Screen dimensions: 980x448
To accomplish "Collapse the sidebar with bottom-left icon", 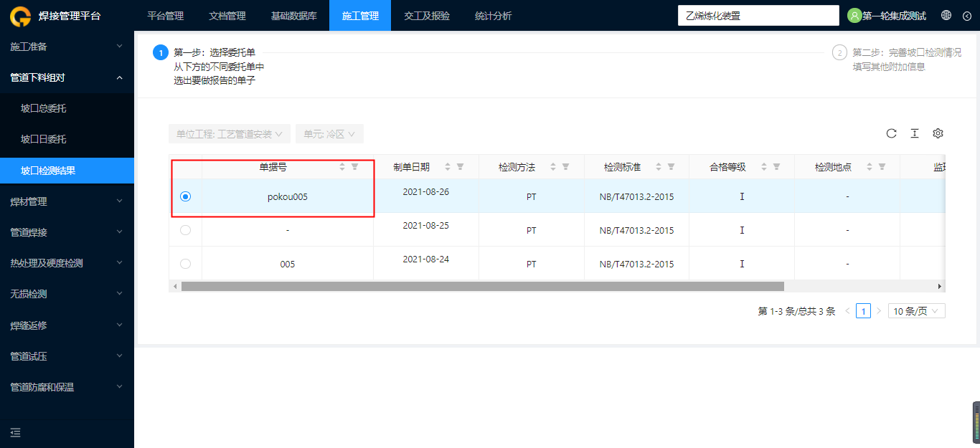I will (16, 432).
